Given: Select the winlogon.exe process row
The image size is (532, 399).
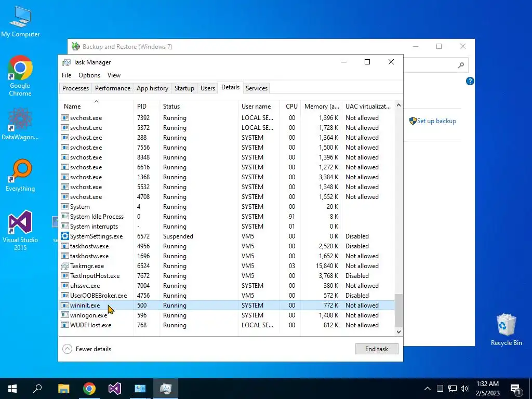Looking at the screenshot, I should [227, 315].
